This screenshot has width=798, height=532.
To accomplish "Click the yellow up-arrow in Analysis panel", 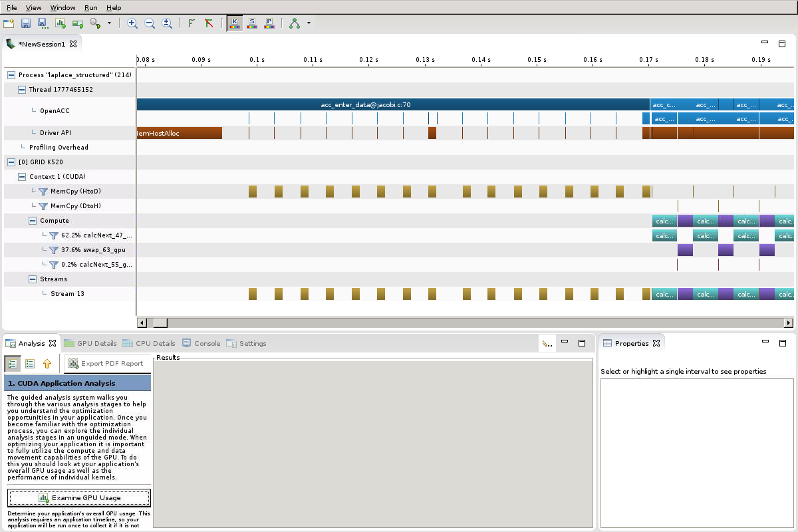I will coord(47,364).
